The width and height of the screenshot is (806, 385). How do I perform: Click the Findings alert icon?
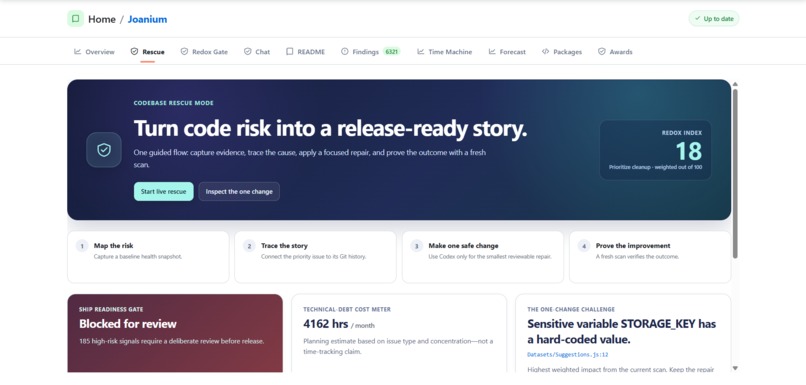coord(344,51)
